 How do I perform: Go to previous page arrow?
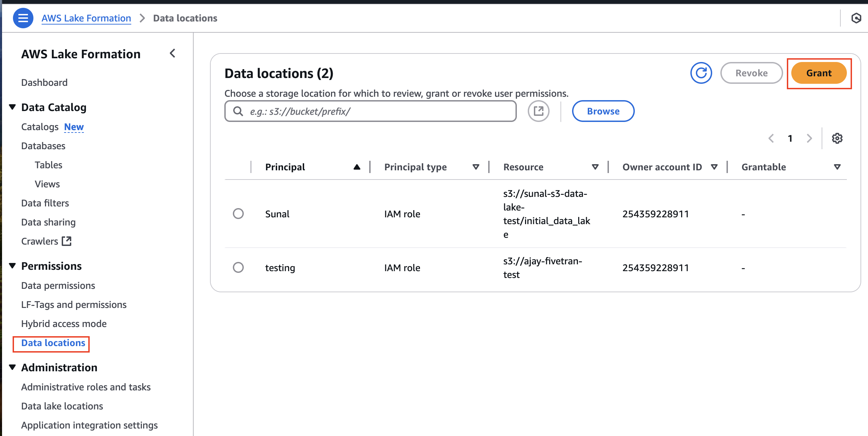tap(771, 138)
